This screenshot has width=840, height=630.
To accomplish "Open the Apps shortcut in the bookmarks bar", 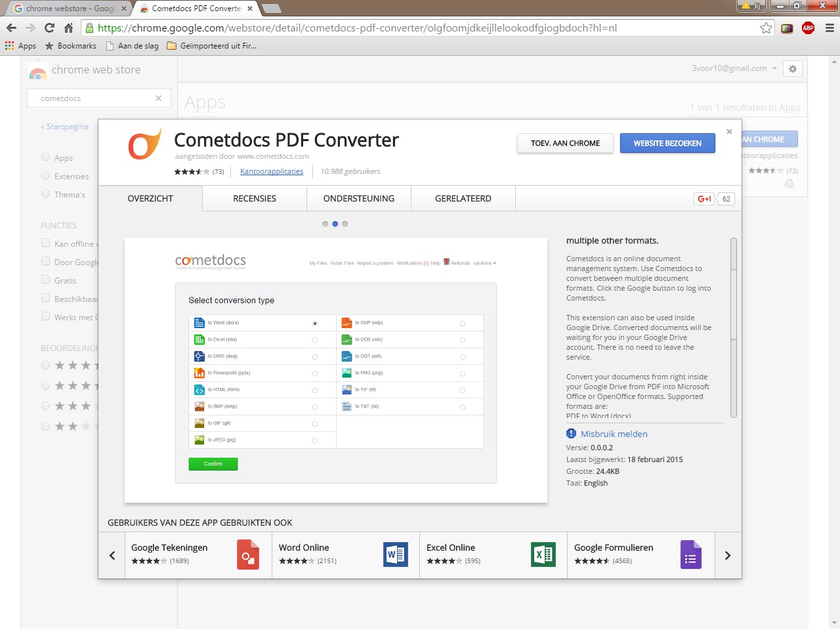I will point(20,46).
